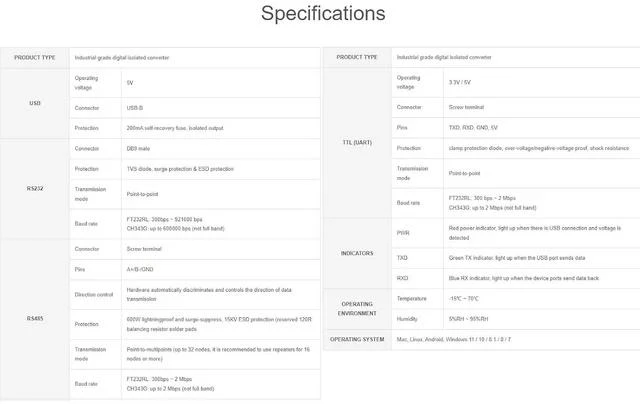Click the DB9 male connector value
This screenshot has width=640, height=404.
click(x=138, y=149)
